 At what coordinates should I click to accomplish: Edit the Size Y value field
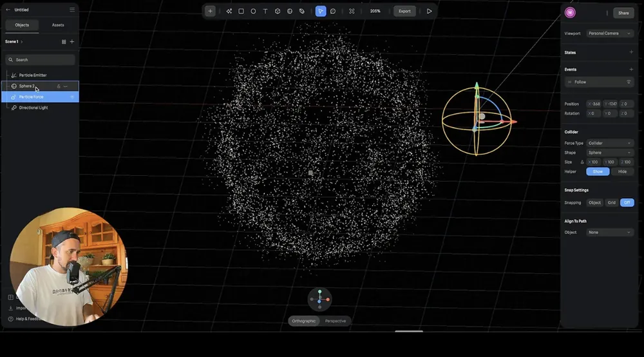point(611,162)
